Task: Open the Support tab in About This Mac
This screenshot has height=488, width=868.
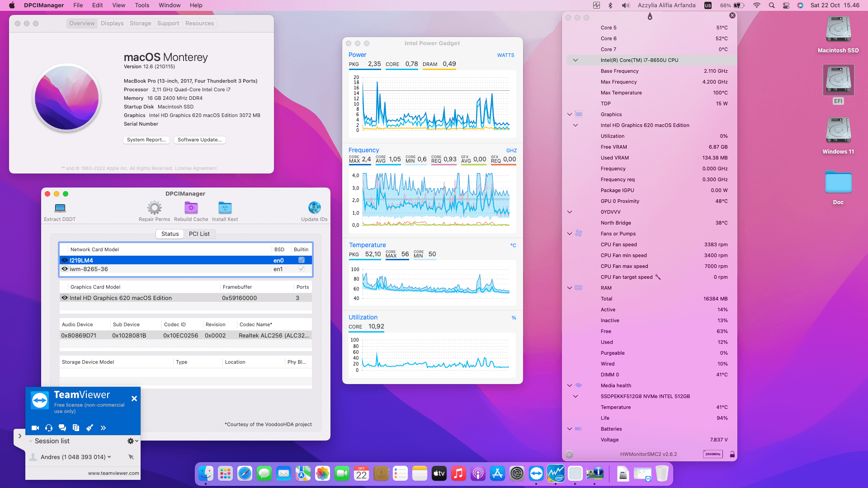Action: tap(168, 23)
